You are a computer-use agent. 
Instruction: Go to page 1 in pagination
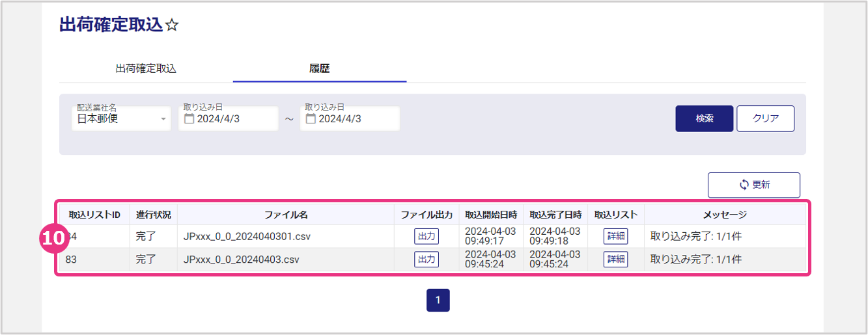tap(438, 300)
